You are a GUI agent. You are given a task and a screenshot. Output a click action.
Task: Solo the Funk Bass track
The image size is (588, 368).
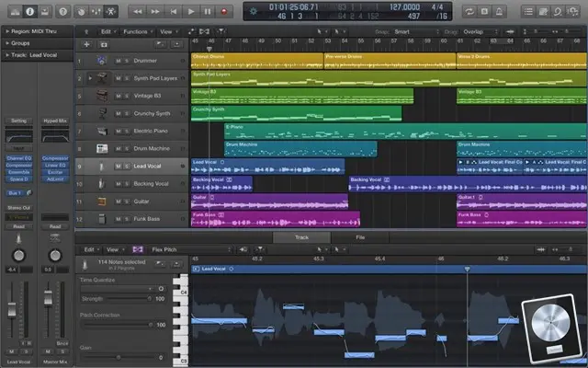click(x=126, y=219)
